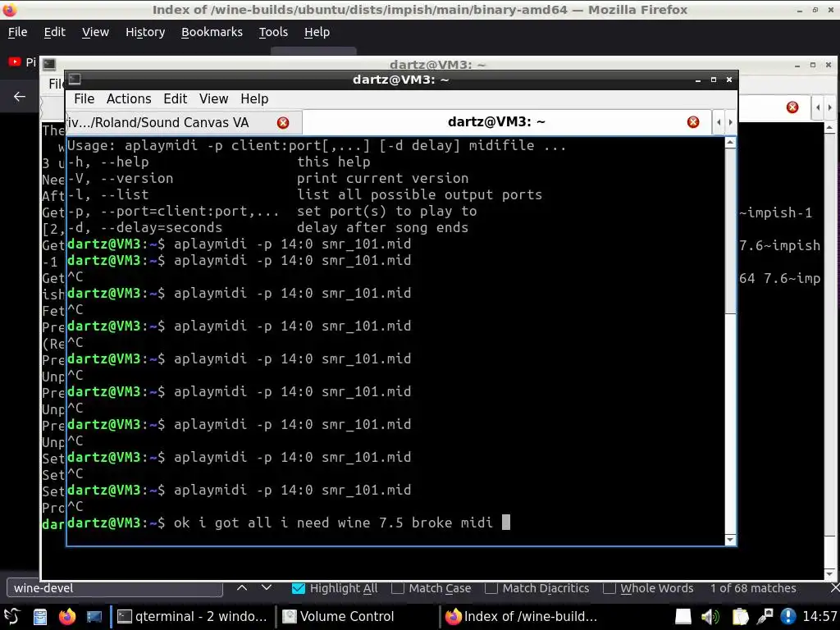Viewport: 840px width, 630px height.
Task: Click the volume speaker icon in system tray
Action: [x=710, y=617]
